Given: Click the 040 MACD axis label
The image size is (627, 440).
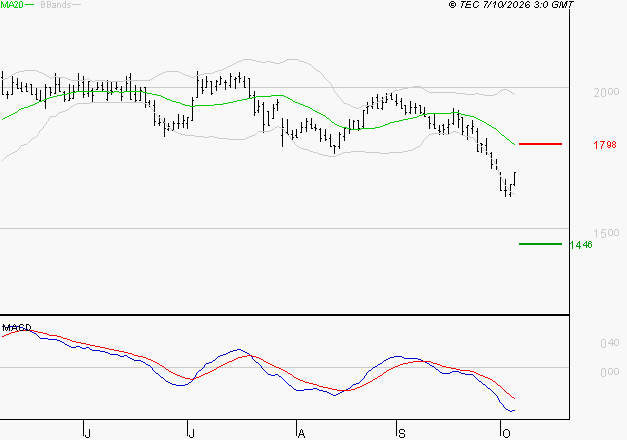Looking at the screenshot, I should (610, 343).
